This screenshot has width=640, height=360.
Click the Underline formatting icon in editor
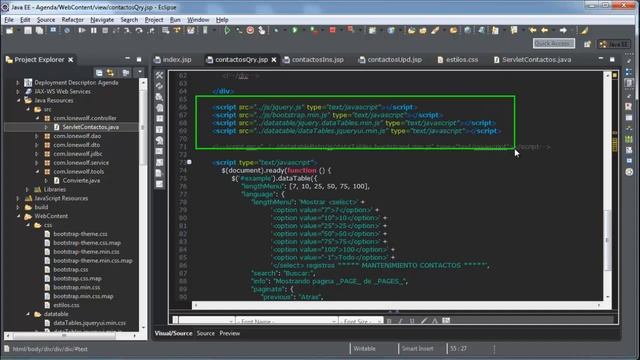(412, 322)
